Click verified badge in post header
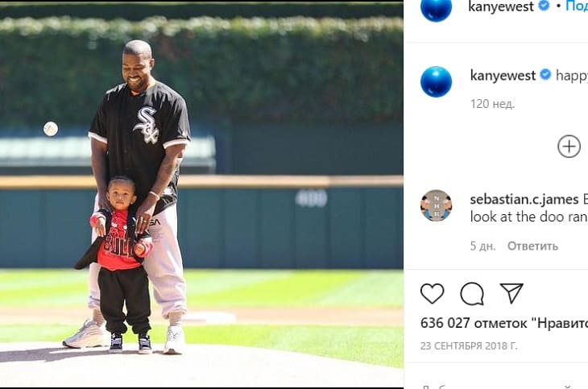This screenshot has width=588, height=389. [544, 6]
